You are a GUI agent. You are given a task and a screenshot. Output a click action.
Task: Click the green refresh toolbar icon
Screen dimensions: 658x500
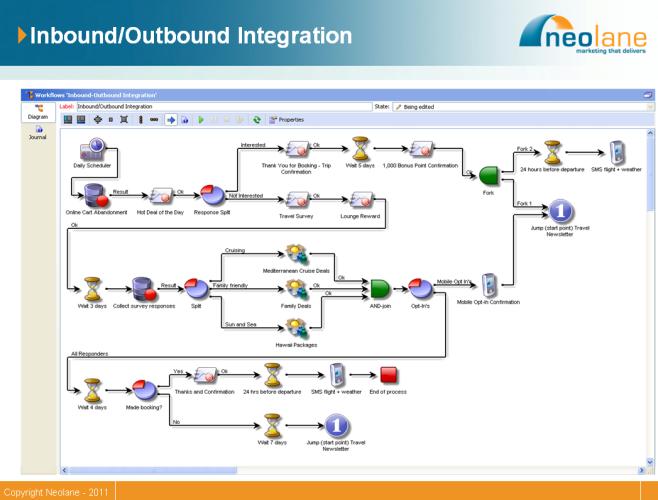coord(256,119)
